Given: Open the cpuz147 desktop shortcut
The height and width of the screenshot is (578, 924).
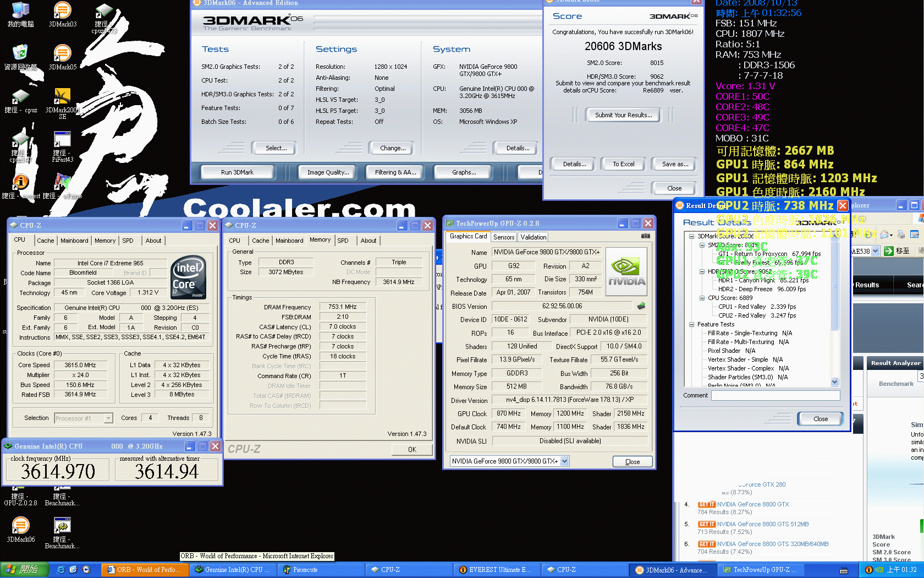Looking at the screenshot, I should pos(20,146).
